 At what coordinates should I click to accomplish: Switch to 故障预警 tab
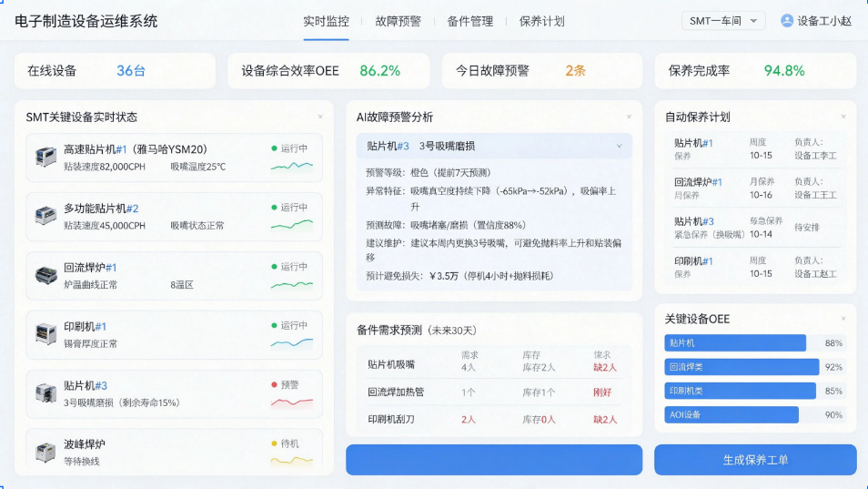pos(398,21)
